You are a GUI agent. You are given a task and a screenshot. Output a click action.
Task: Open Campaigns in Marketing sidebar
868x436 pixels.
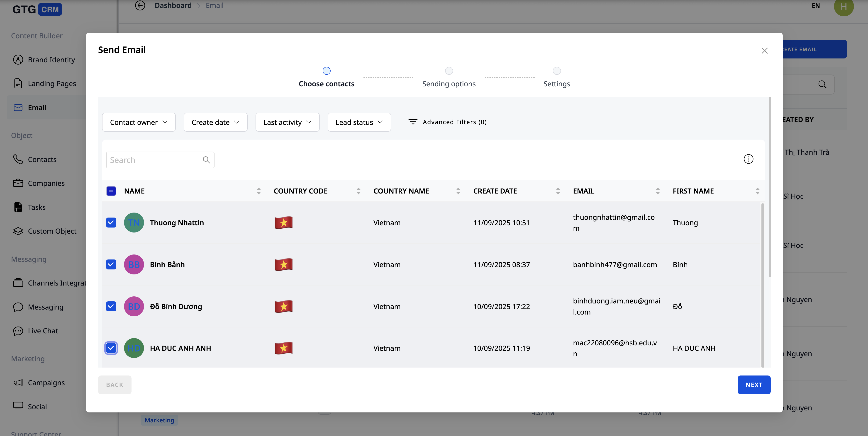pyautogui.click(x=46, y=383)
